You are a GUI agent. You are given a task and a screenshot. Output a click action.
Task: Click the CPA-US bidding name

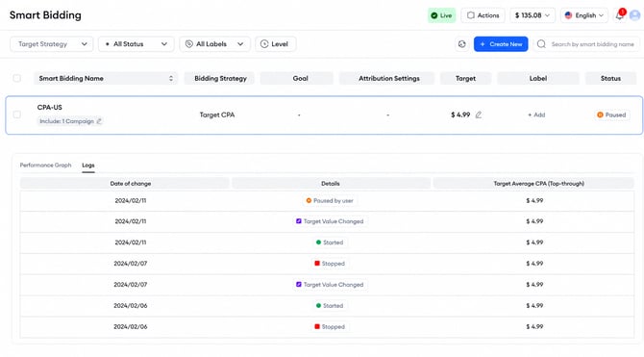[50, 108]
